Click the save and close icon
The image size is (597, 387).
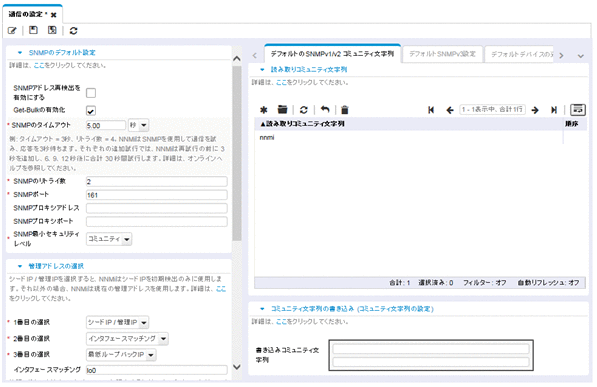52,30
